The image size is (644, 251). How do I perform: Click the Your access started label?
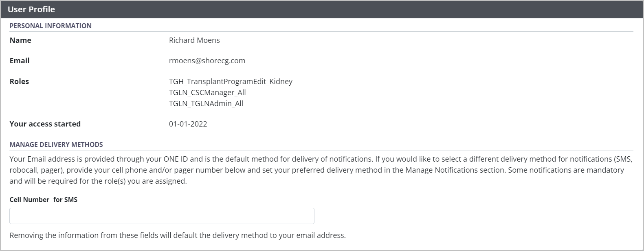click(x=45, y=124)
